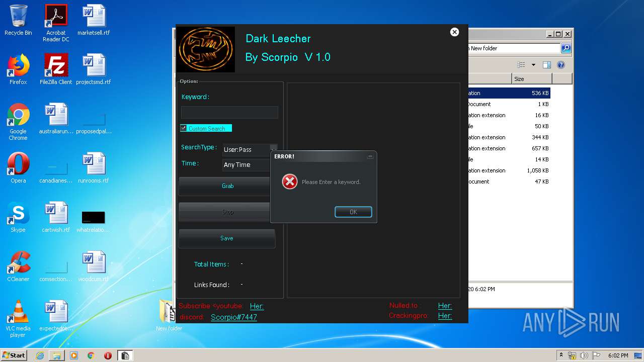Viewport: 644px width, 362px height.
Task: Select the marketsell.rtf desktop file
Action: pos(94,21)
